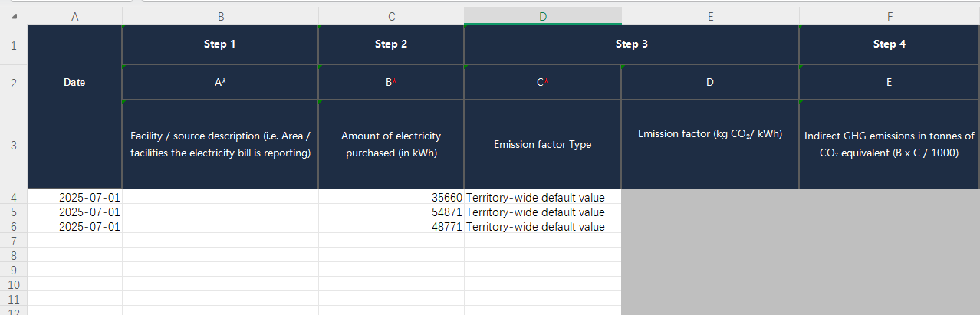Screen dimensions: 980x315
Task: Select column B header
Action: [220, 16]
